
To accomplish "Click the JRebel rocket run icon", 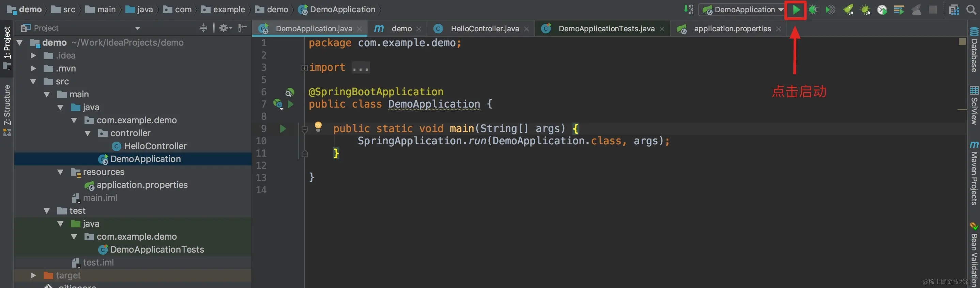I will coord(848,10).
